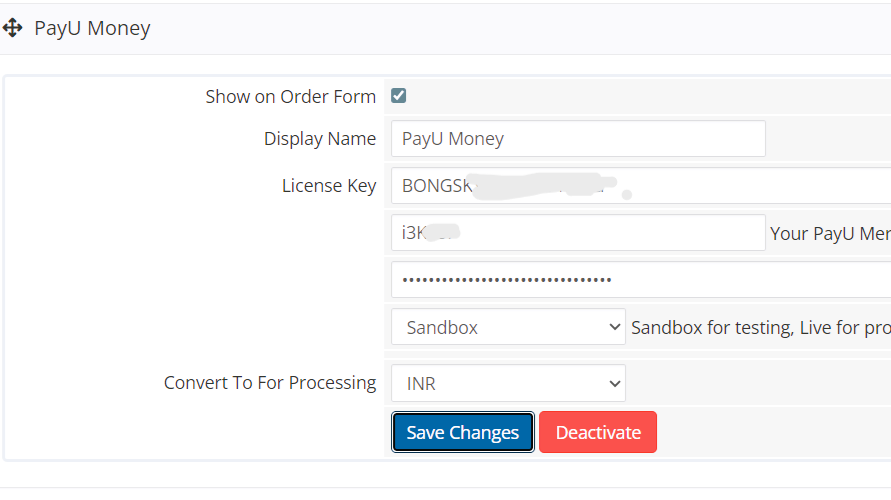Click the 'Sandbox for testing' help text
The image size is (891, 500).
pos(760,327)
